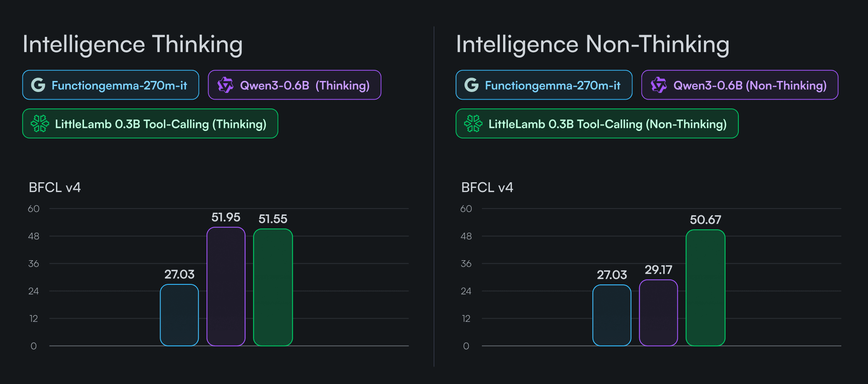
Task: Toggle Functiongemma-270m-it label in Non-Thinking legend
Action: [x=552, y=85]
